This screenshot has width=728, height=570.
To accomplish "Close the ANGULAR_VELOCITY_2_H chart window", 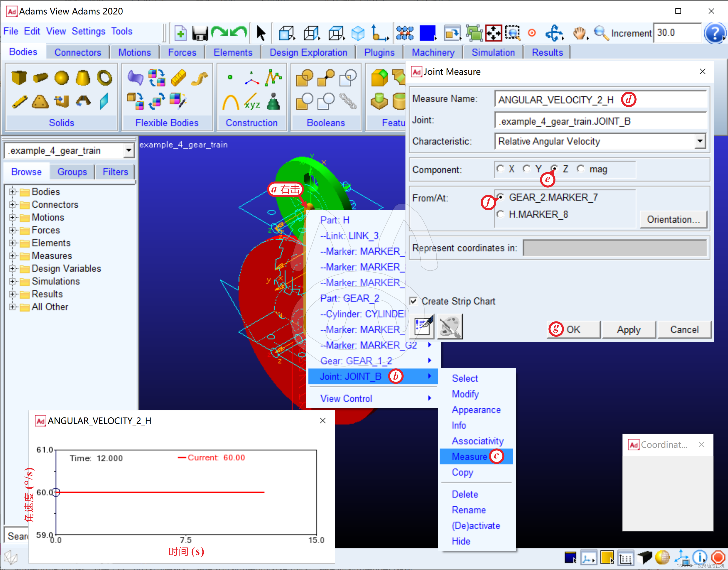I will [323, 420].
